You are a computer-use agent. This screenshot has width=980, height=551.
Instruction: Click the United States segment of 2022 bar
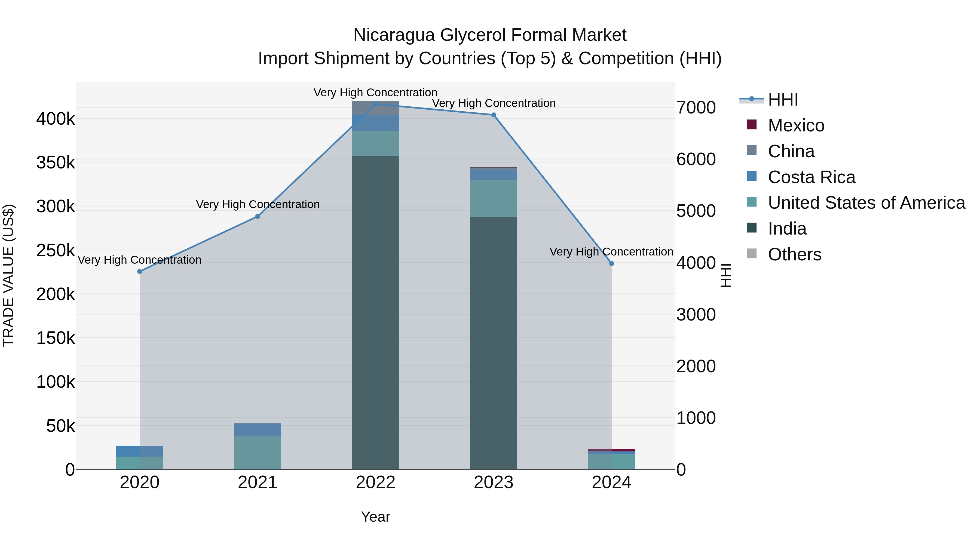tap(375, 144)
